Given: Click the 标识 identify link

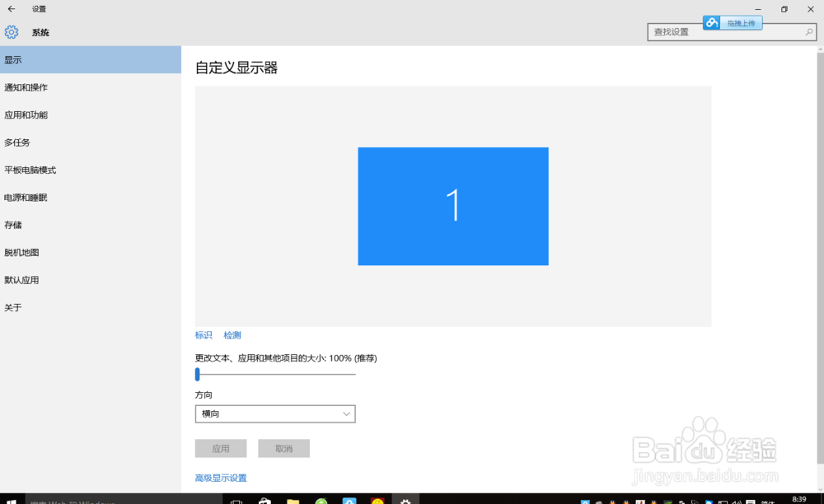Looking at the screenshot, I should pos(203,335).
